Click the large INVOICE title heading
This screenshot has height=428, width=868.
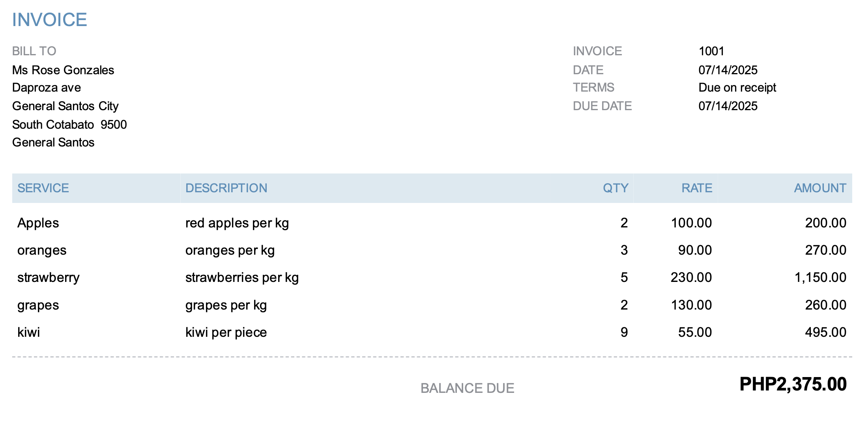coord(49,20)
